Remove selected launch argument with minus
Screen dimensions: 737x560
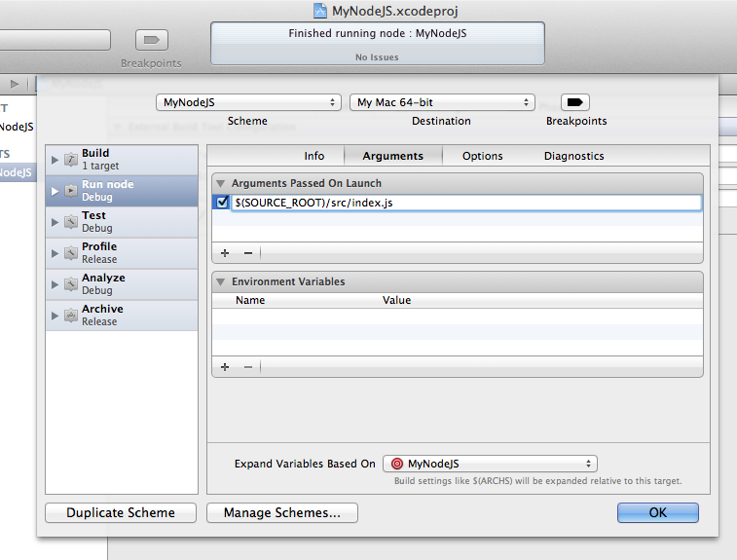pos(248,253)
